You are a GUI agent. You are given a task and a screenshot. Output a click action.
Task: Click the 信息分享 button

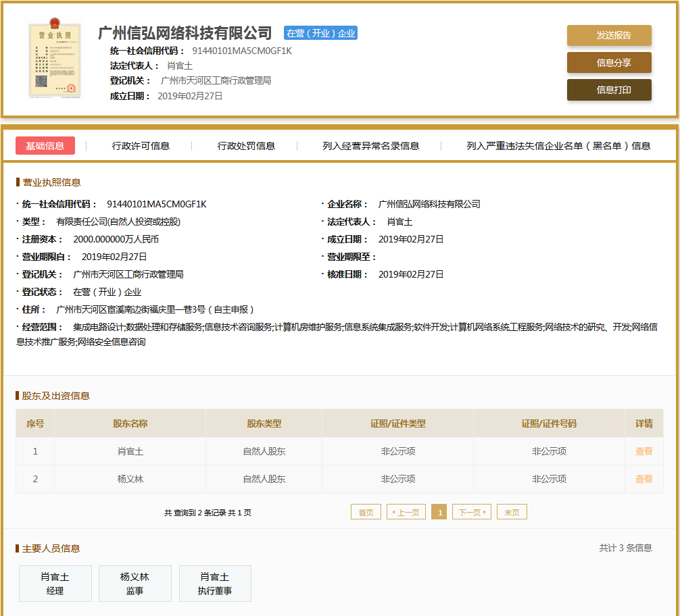[608, 63]
